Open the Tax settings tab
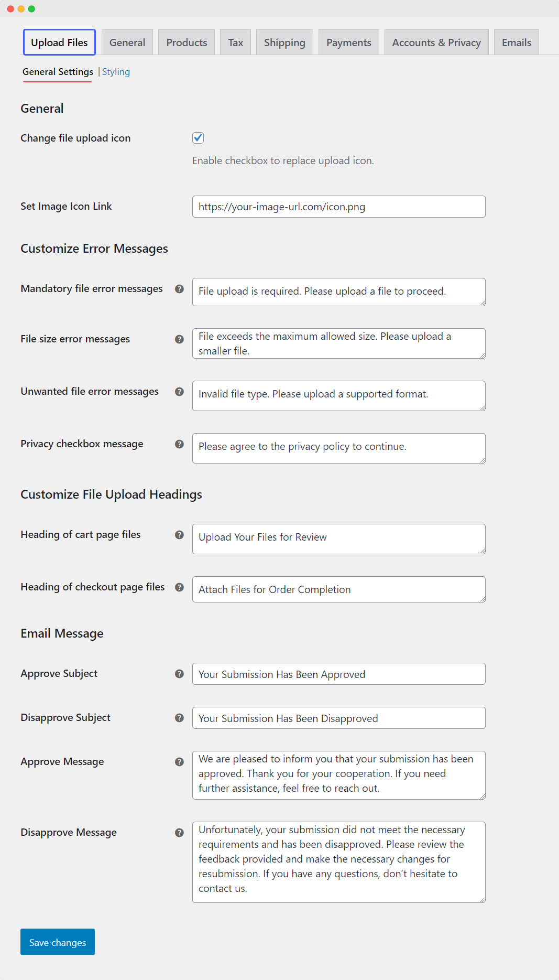The height and width of the screenshot is (980, 559). click(235, 42)
